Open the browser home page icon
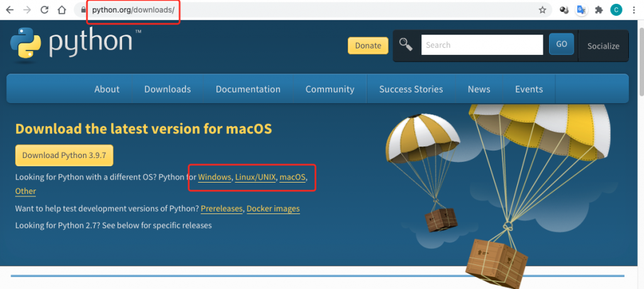The width and height of the screenshot is (644, 289). click(x=62, y=10)
